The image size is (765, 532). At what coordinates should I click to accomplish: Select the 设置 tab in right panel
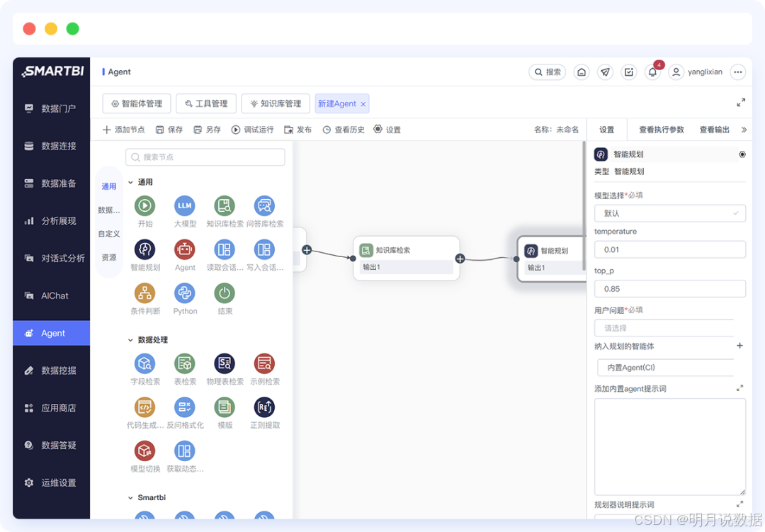606,130
